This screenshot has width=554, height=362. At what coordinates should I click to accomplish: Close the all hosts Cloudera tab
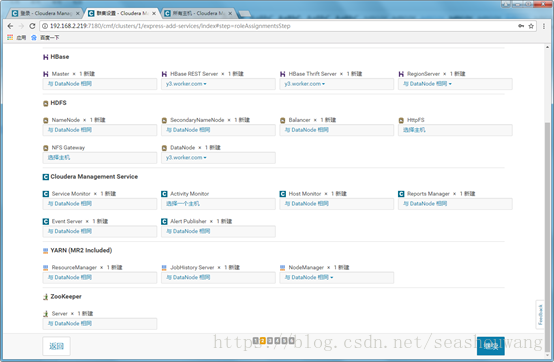(x=230, y=13)
